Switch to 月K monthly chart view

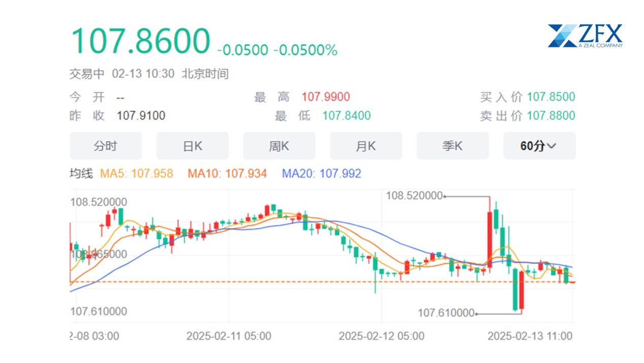[366, 146]
